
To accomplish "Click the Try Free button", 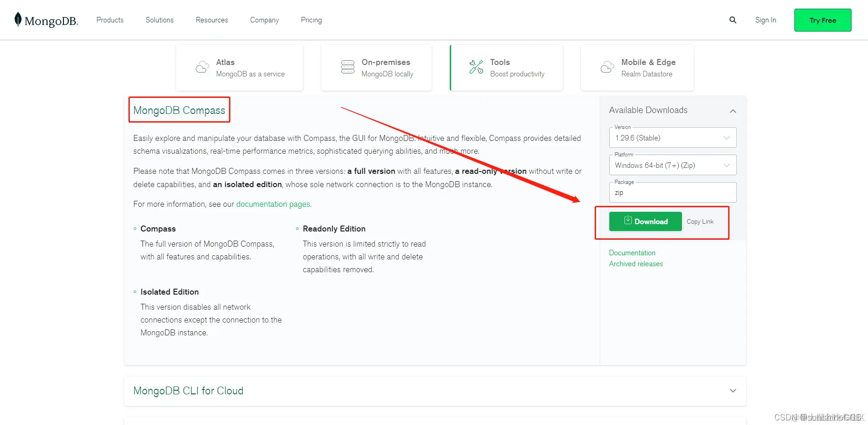I will coord(823,20).
